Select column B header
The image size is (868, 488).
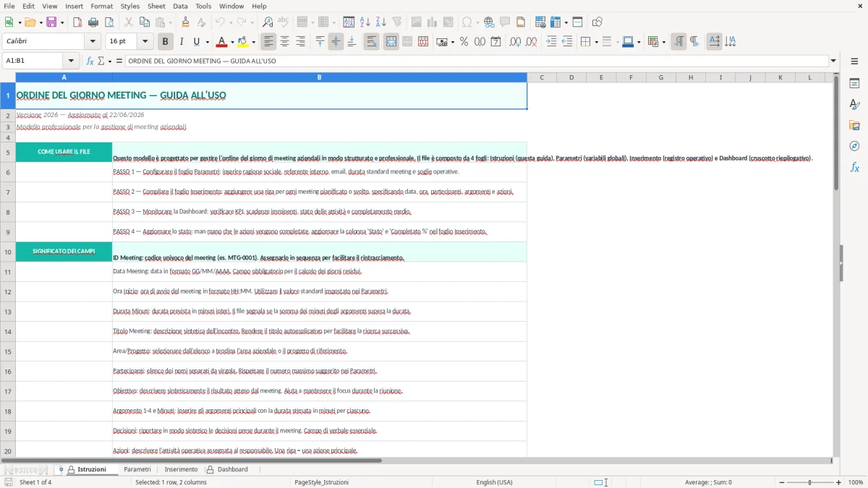tap(319, 77)
